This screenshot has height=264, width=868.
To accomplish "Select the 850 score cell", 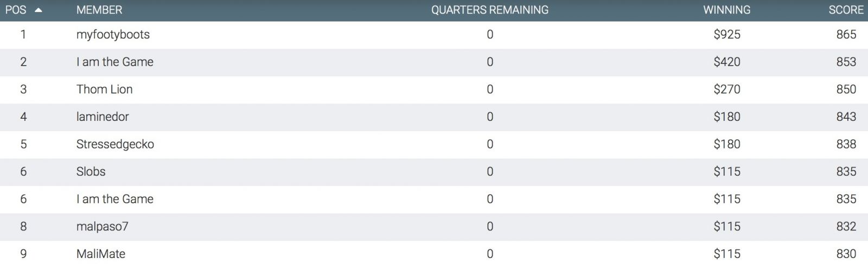I will [x=846, y=89].
